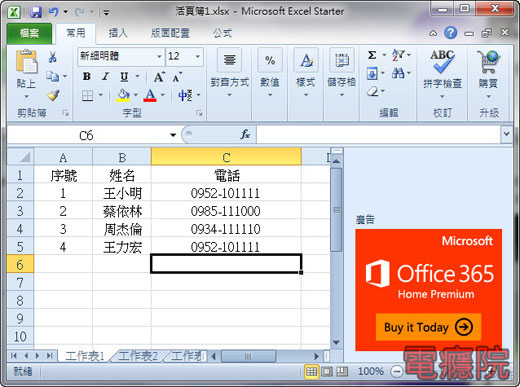The image size is (520, 387).
Task: Open the Styles A button
Action: point(306,60)
